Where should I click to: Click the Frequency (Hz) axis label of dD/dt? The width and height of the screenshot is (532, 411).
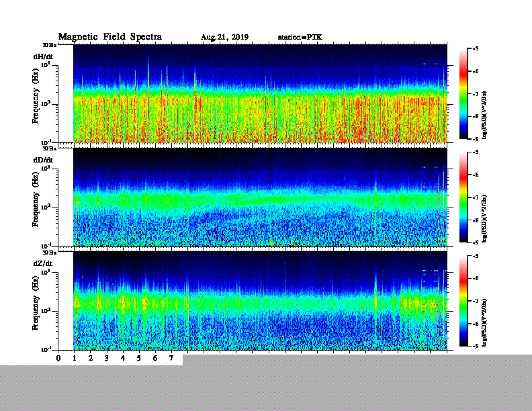36,199
